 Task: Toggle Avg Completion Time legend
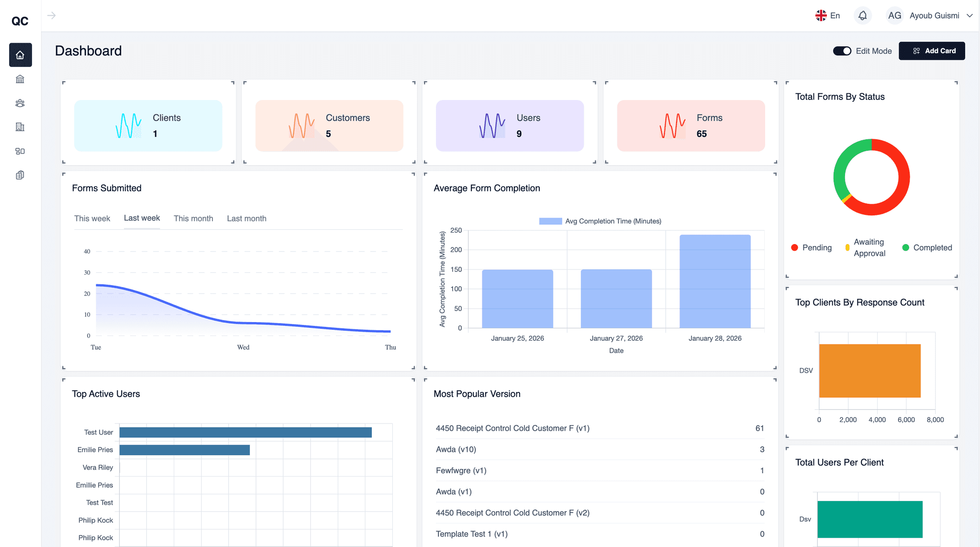(600, 221)
